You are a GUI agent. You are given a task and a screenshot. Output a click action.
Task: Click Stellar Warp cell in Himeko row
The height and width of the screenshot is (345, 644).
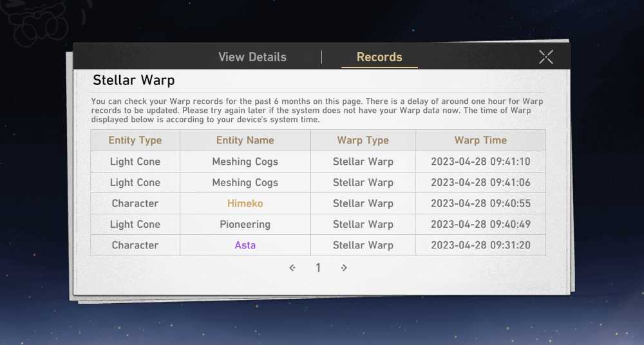pos(363,203)
